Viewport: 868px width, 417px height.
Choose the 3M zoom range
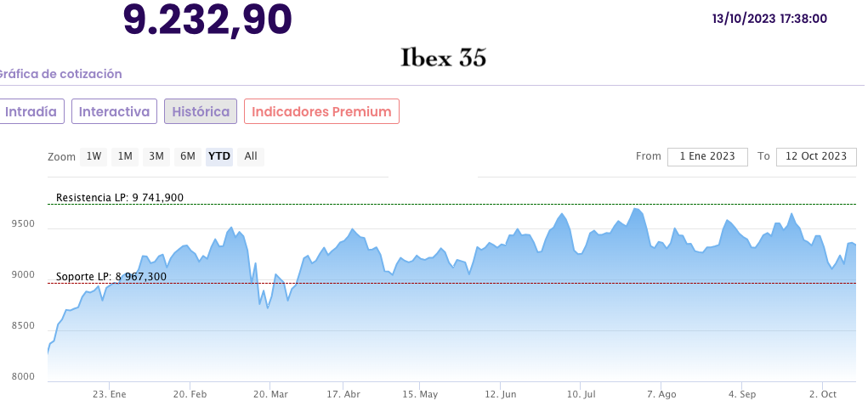tap(156, 156)
